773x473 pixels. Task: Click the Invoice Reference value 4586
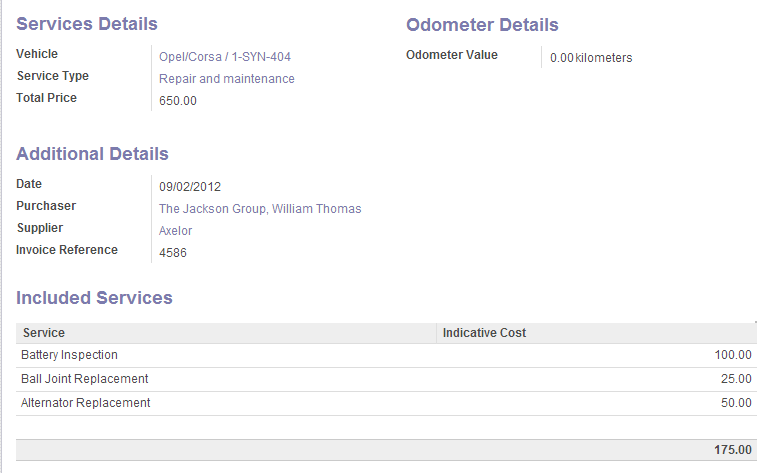coord(173,253)
